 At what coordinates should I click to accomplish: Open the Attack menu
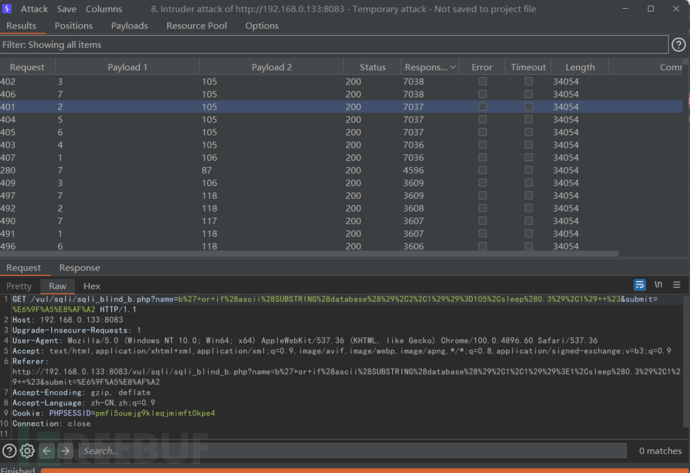click(34, 9)
